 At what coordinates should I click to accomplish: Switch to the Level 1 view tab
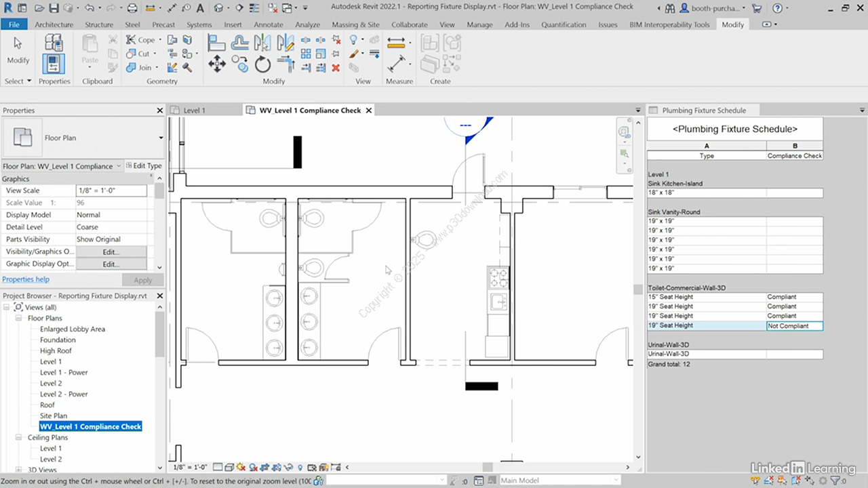coord(195,110)
